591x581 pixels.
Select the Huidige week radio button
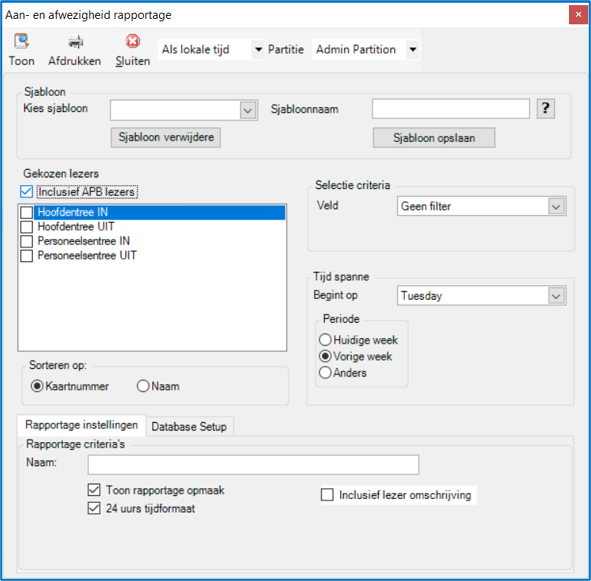coord(325,340)
